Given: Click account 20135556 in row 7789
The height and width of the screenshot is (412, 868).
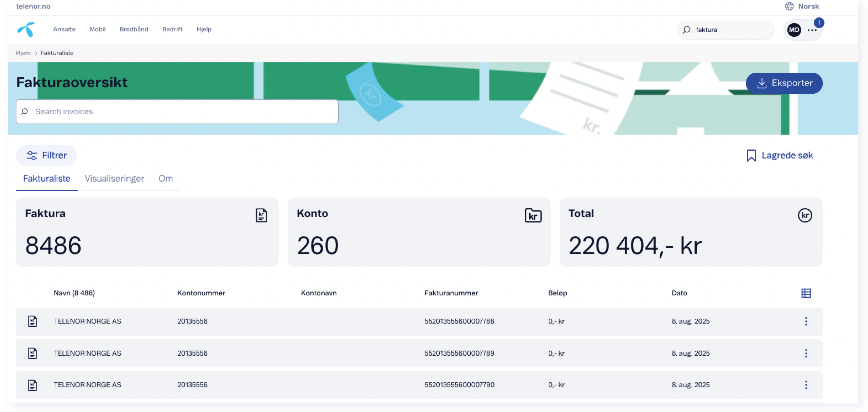Looking at the screenshot, I should pyautogui.click(x=192, y=353).
